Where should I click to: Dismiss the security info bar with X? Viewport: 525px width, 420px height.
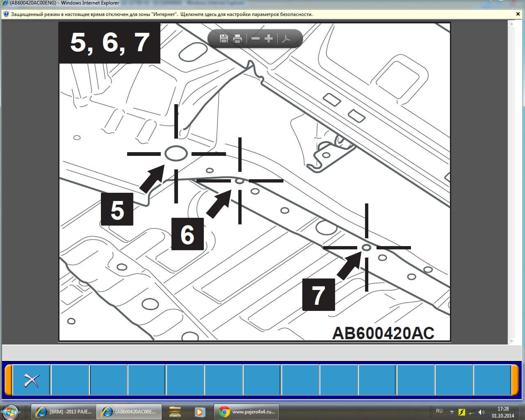coord(518,14)
